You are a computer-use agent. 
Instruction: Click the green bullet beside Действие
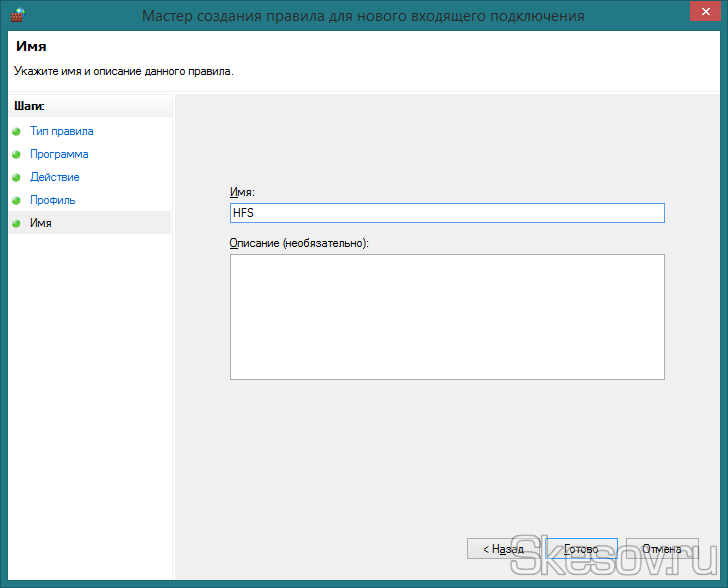16,177
